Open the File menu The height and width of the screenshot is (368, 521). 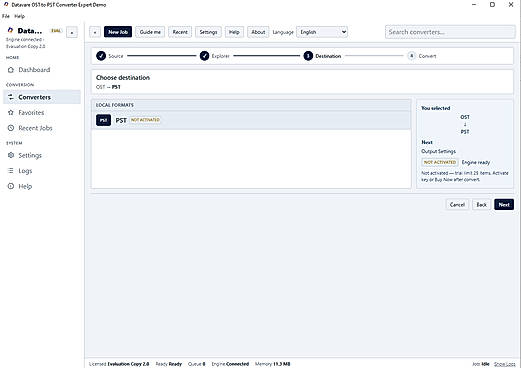[x=6, y=16]
